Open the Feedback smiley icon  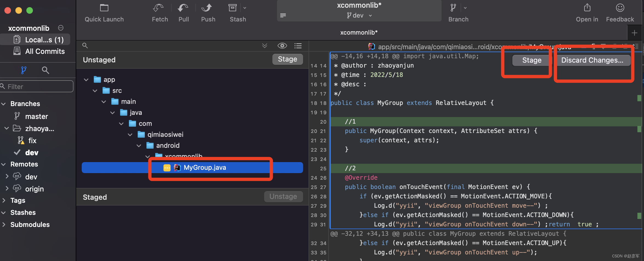click(x=620, y=8)
